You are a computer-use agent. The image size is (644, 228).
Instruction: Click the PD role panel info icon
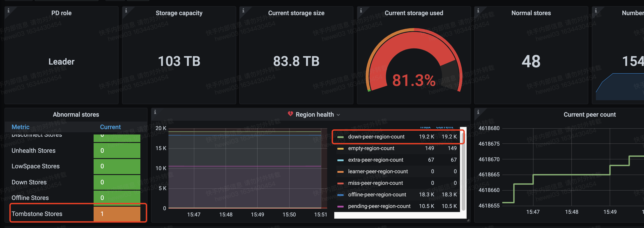8,10
